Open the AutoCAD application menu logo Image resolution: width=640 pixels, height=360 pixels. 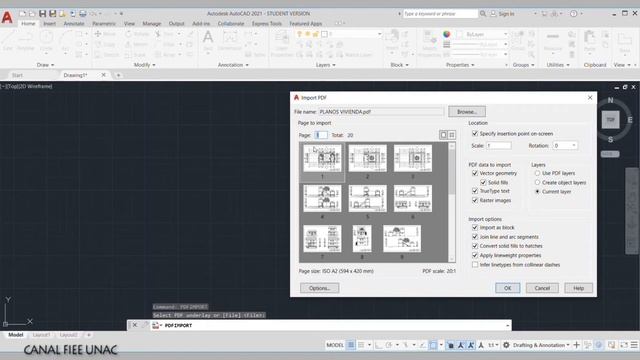pos(7,18)
